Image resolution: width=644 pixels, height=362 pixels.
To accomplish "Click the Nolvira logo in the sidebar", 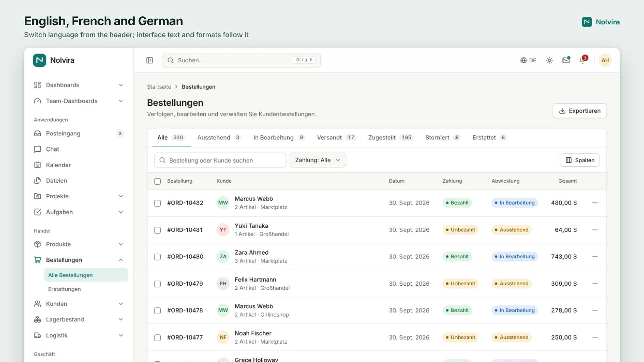I will [54, 60].
